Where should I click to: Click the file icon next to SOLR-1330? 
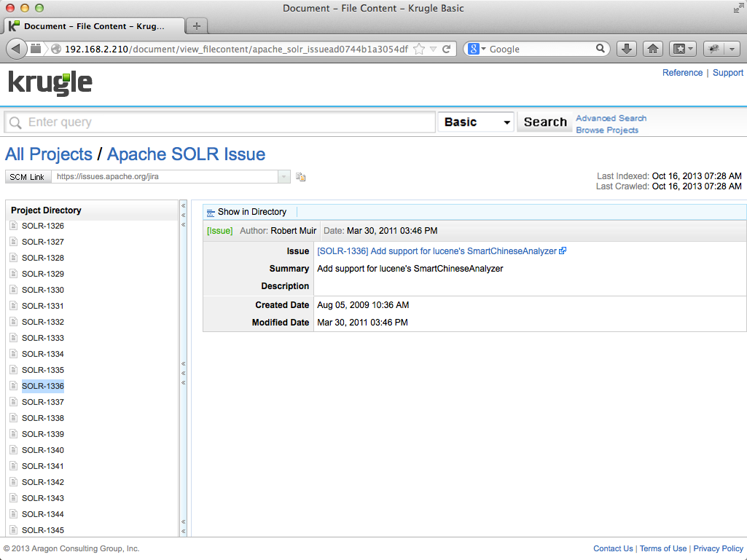pos(14,290)
